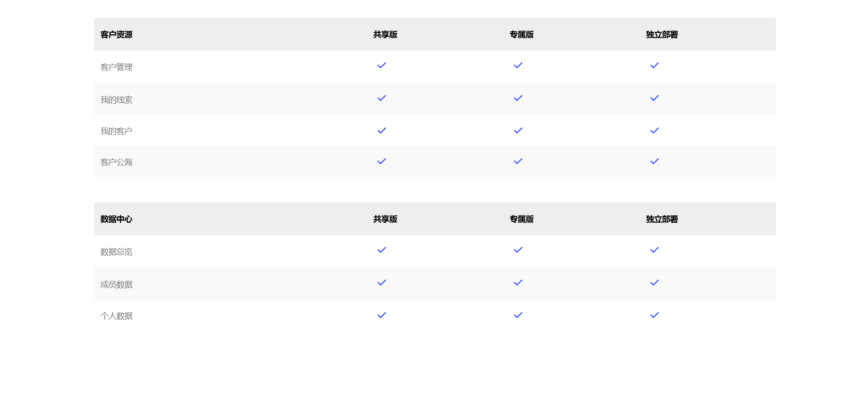Click 专属版 column header in 数据中心 table
Screen dimensions: 868x396
click(522, 219)
